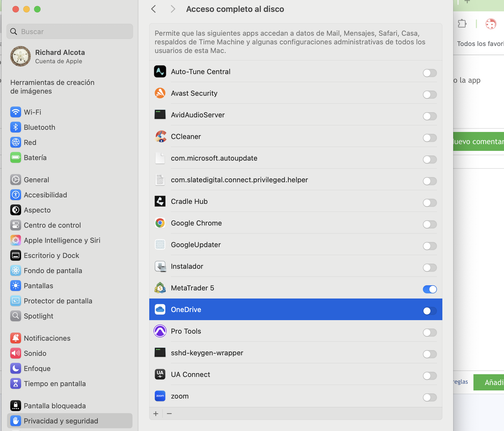Toggle UA Connect disk access switch

[430, 376]
